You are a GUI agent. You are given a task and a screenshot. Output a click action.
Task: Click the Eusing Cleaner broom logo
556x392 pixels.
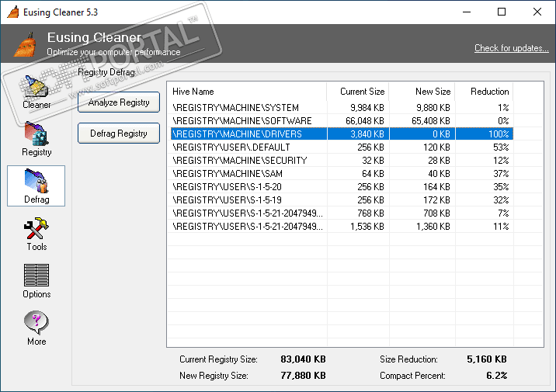pyautogui.click(x=25, y=44)
